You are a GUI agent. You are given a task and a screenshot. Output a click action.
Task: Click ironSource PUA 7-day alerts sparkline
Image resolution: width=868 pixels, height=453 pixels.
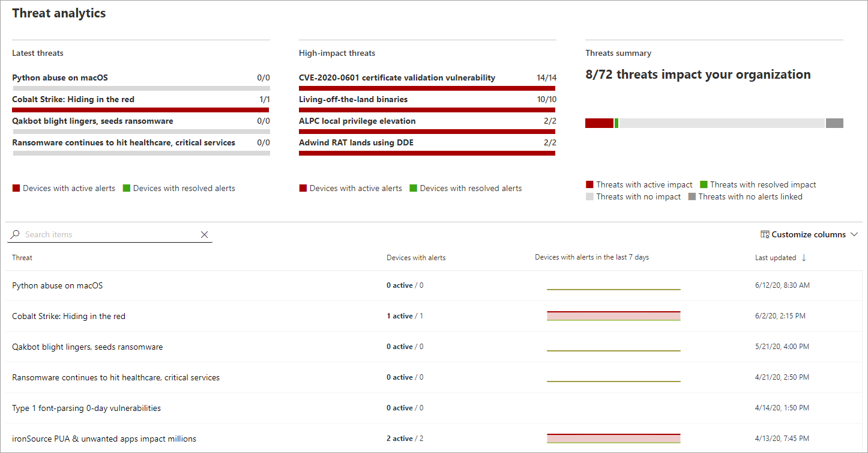613,439
